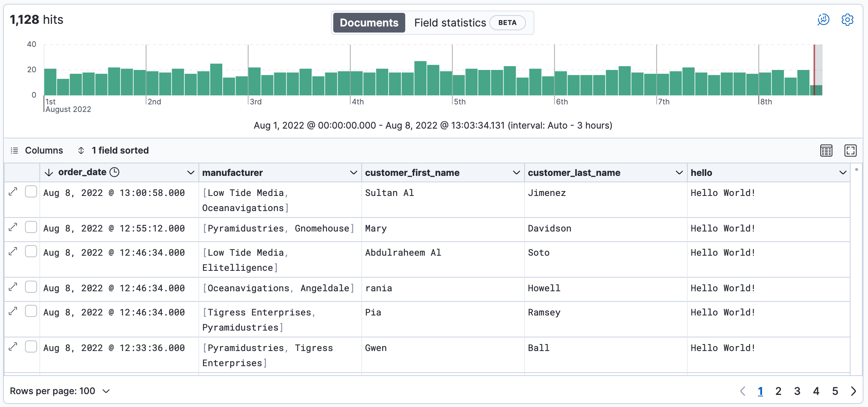Viewport: 868px width, 407px height.
Task: Select the Documents tab
Action: (x=368, y=22)
